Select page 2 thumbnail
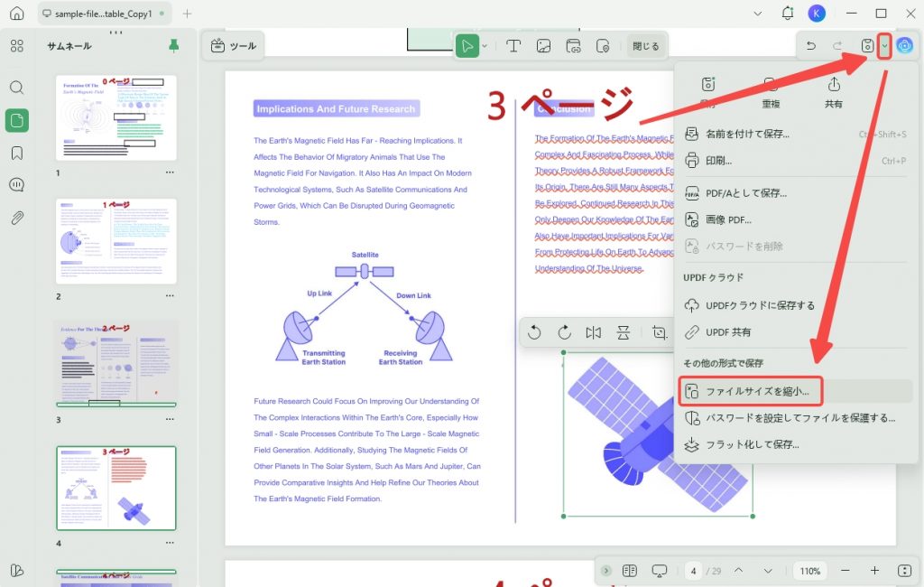 [116, 241]
